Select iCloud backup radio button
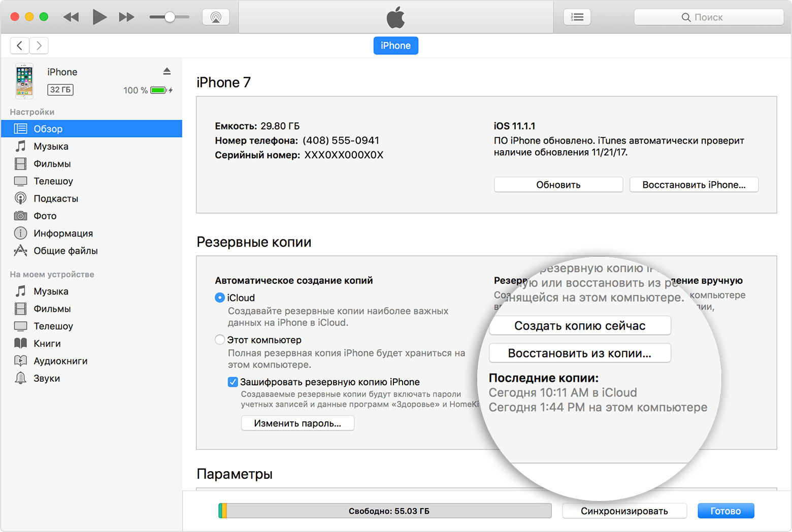 (x=220, y=298)
